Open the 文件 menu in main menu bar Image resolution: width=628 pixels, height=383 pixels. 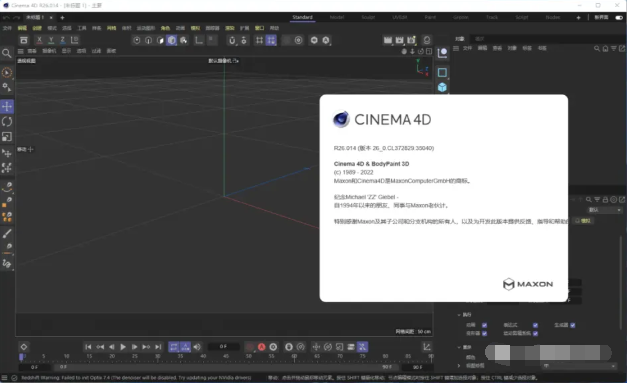tap(7, 28)
